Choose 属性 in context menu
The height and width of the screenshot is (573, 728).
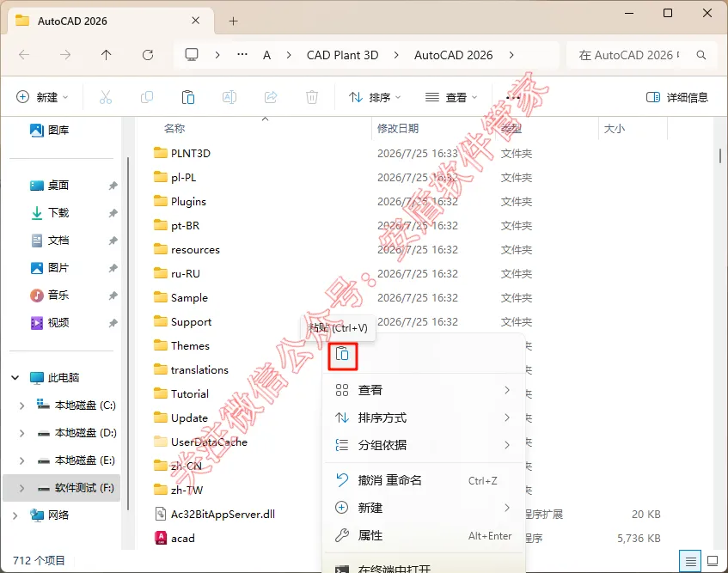point(424,535)
